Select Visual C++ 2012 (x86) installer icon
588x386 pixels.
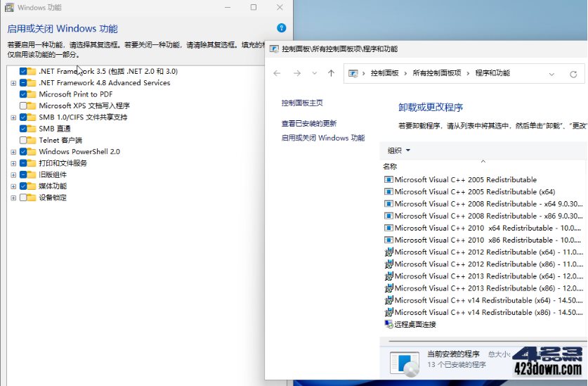[x=388, y=264]
